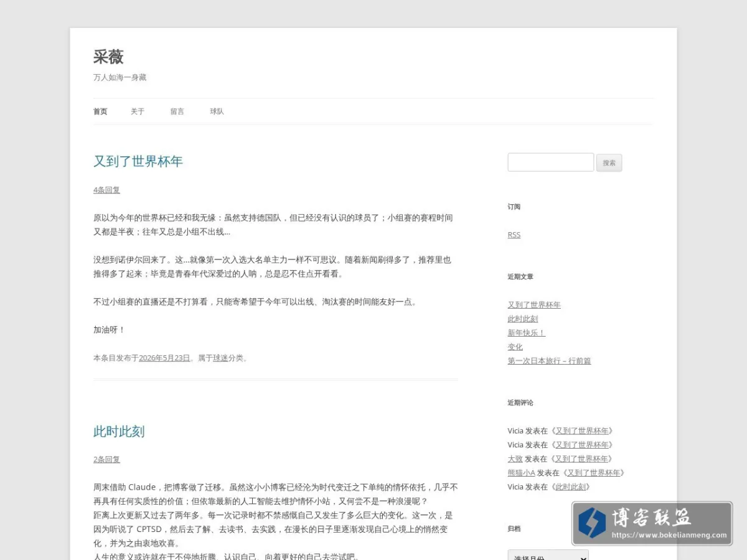747x560 pixels.
Task: Click the 近期文章 sidebar heading
Action: pyautogui.click(x=520, y=277)
